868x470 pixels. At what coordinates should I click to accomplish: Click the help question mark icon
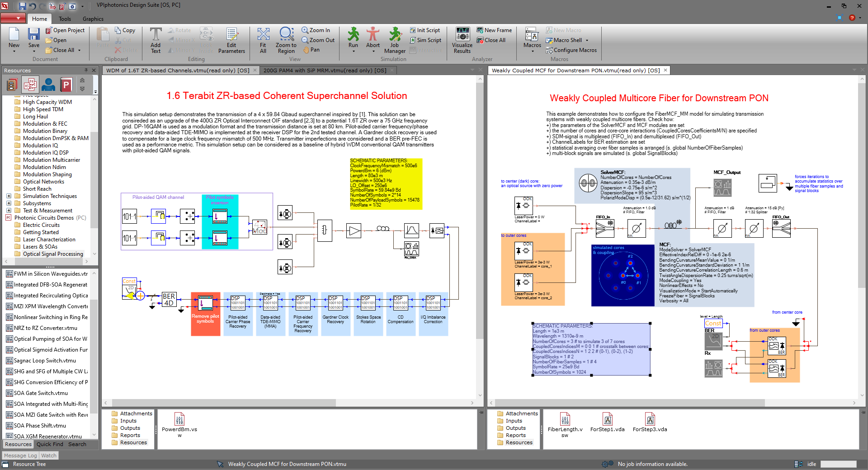click(x=852, y=18)
